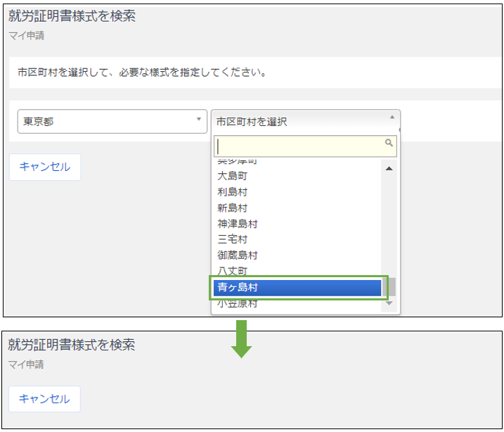Select 御蔵島村 in the dropdown
Viewport: 504px width, 432px height.
(237, 255)
